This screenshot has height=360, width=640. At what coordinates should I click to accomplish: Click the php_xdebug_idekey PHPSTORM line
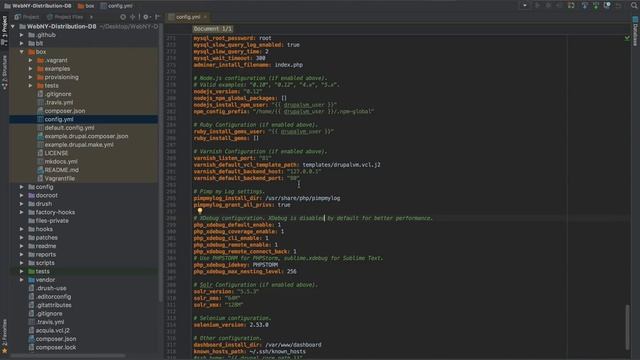click(236, 265)
